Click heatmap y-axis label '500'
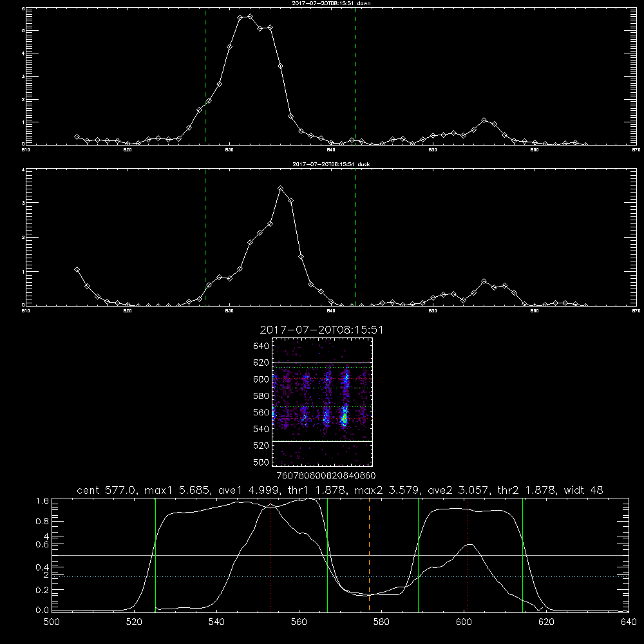The image size is (644, 644). tap(261, 462)
